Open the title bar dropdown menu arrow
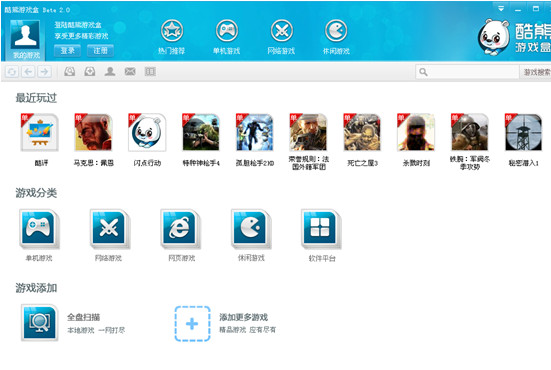Screen dimensions: 551x370 tap(501, 9)
